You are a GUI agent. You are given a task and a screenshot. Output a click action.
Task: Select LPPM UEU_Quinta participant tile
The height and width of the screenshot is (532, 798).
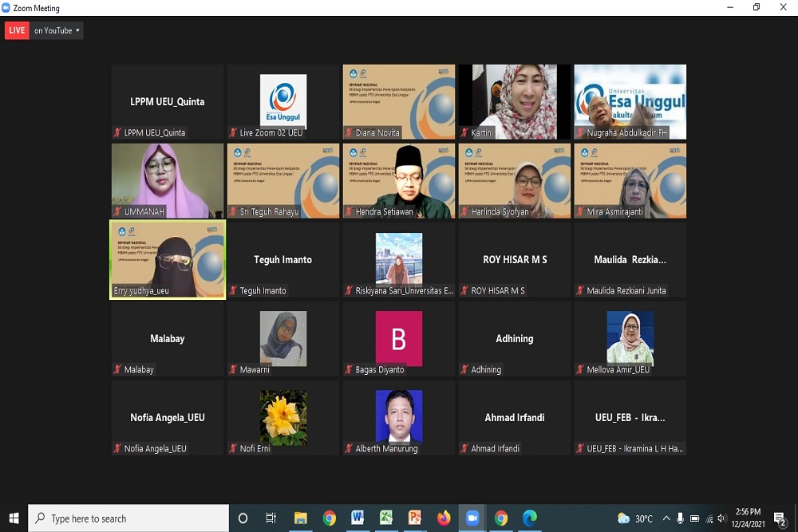(168, 102)
